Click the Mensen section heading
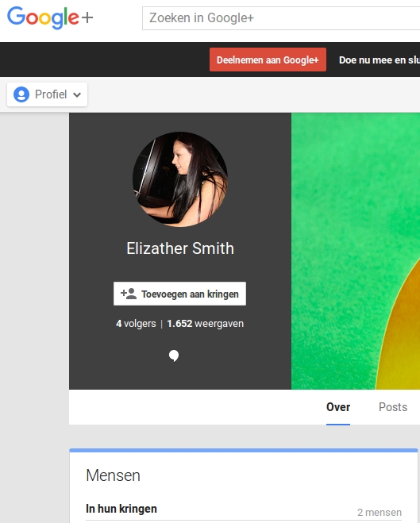 (x=113, y=475)
